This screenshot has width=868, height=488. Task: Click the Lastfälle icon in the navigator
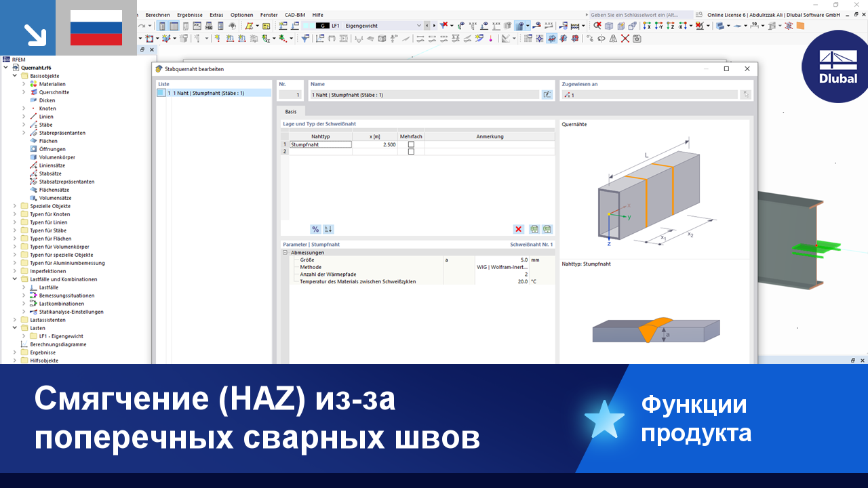(33, 287)
